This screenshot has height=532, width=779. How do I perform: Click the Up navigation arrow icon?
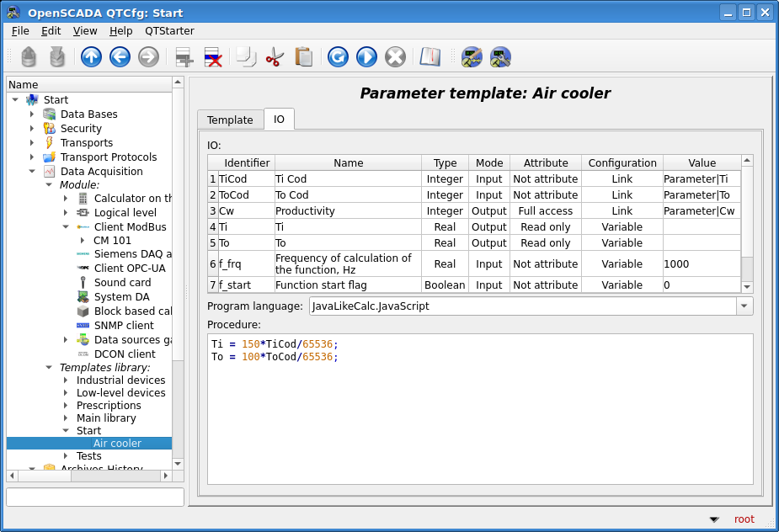click(92, 57)
